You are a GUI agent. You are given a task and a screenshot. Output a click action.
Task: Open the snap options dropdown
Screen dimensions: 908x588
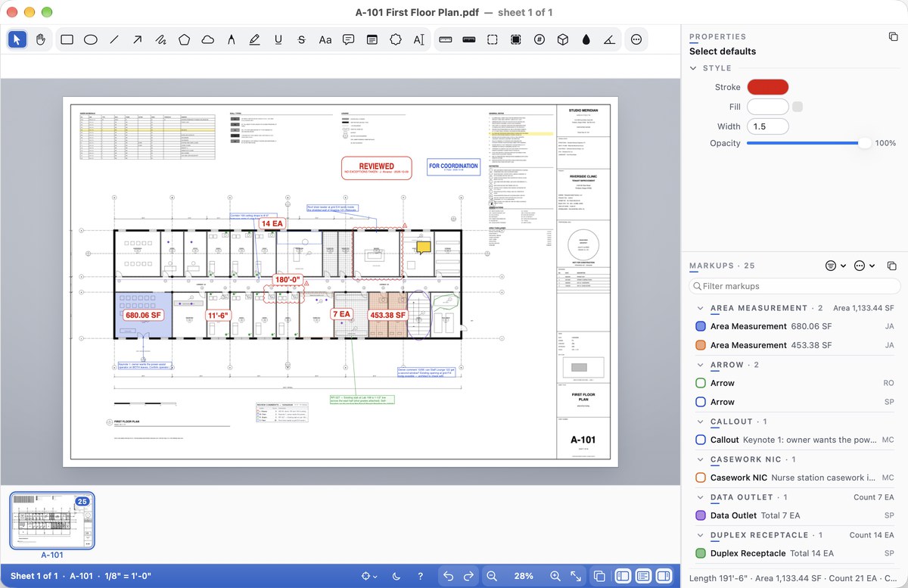click(369, 576)
